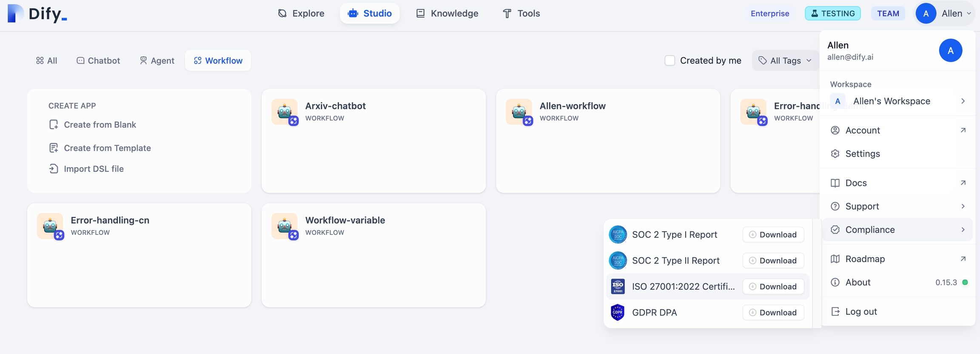Image resolution: width=980 pixels, height=354 pixels.
Task: Click the GDPR DPA shield icon
Action: click(618, 312)
